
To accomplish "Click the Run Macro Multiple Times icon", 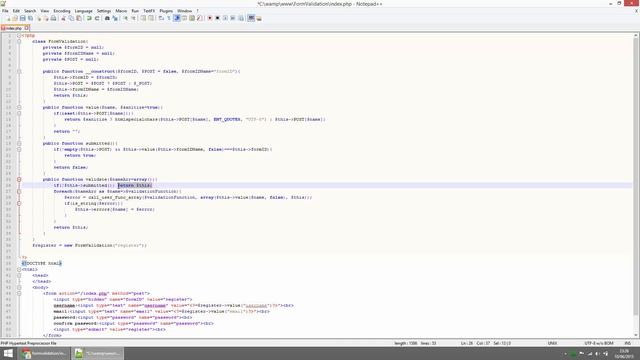I will pyautogui.click(x=233, y=18).
